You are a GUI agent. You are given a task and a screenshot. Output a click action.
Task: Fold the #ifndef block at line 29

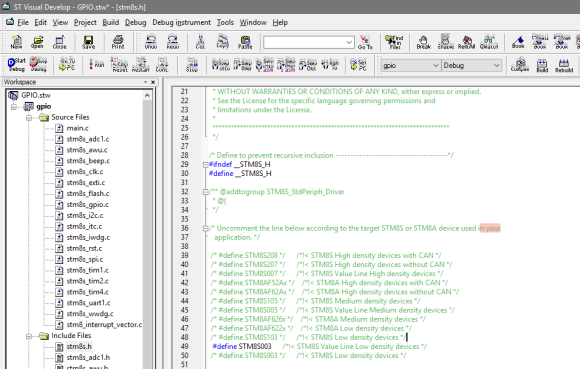[x=205, y=165]
